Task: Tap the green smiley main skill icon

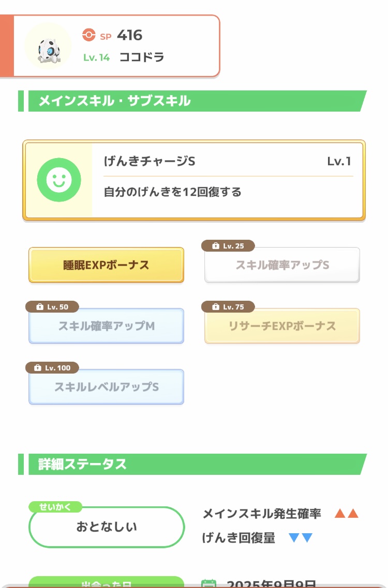Action: point(59,180)
